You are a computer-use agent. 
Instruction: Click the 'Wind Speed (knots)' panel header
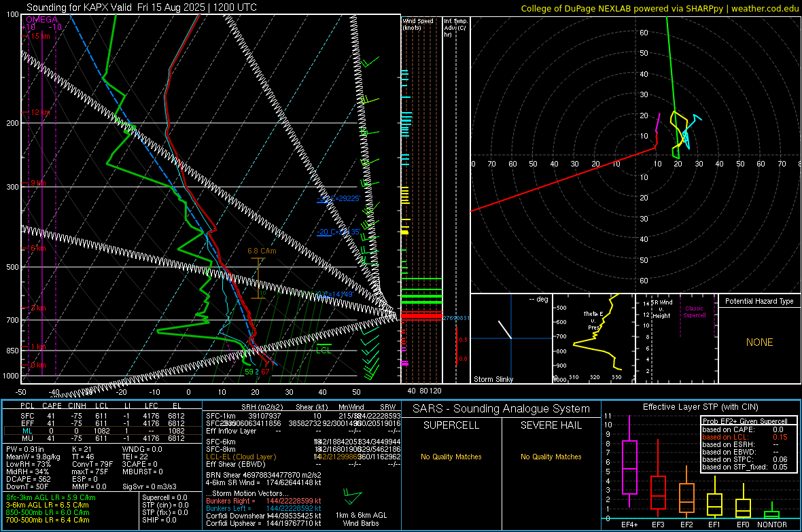pyautogui.click(x=418, y=24)
